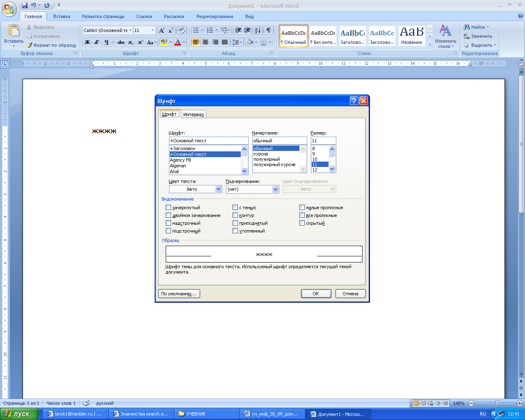Click пуск Start button
The height and width of the screenshot is (420, 525).
(20, 414)
